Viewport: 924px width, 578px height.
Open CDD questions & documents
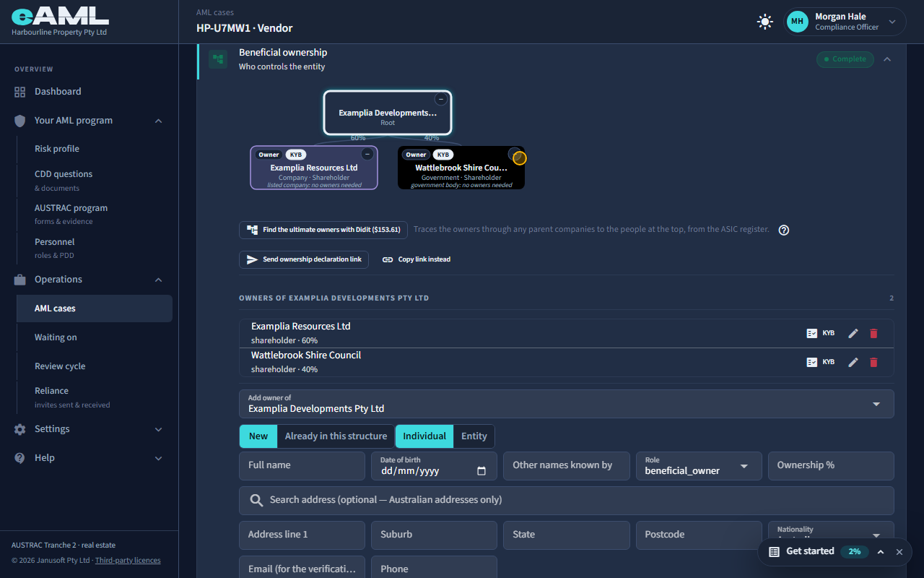[x=94, y=181]
